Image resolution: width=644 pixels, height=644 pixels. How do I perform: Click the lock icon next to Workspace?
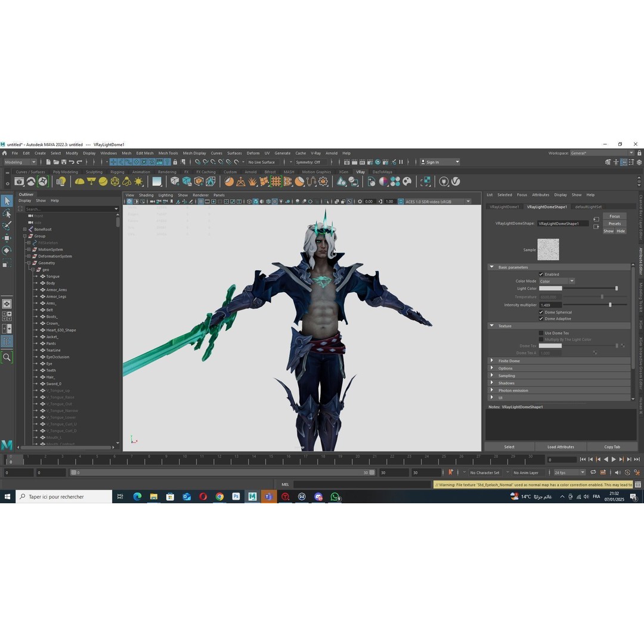[x=639, y=153]
